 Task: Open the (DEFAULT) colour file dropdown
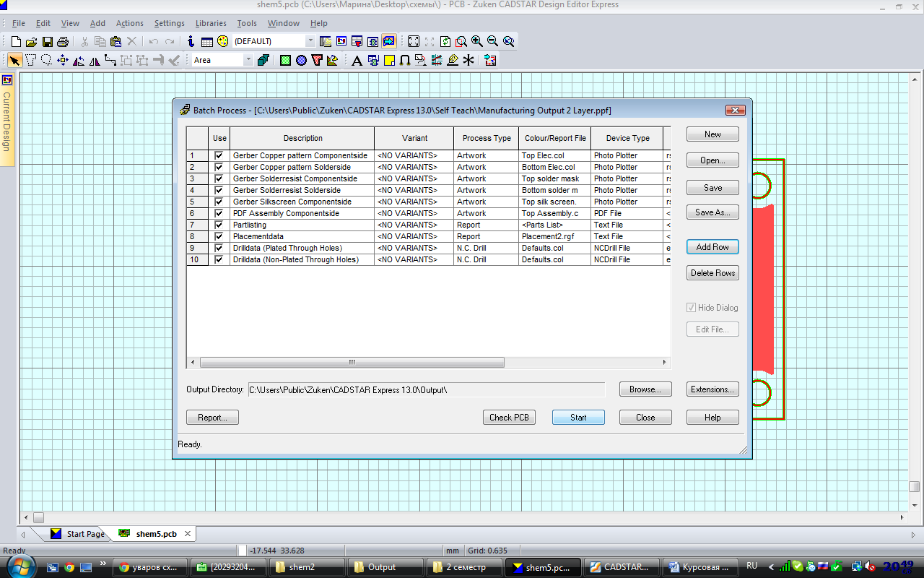(x=310, y=41)
